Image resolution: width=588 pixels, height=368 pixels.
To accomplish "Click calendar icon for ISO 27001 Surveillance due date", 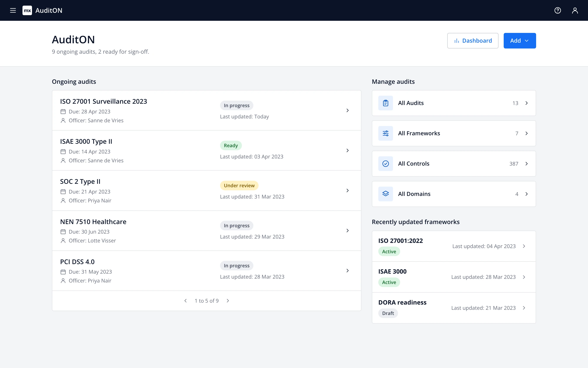I will click(x=63, y=111).
